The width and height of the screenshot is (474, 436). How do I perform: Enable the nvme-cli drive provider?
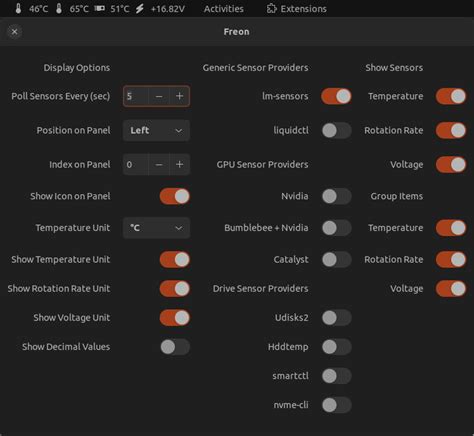336,405
